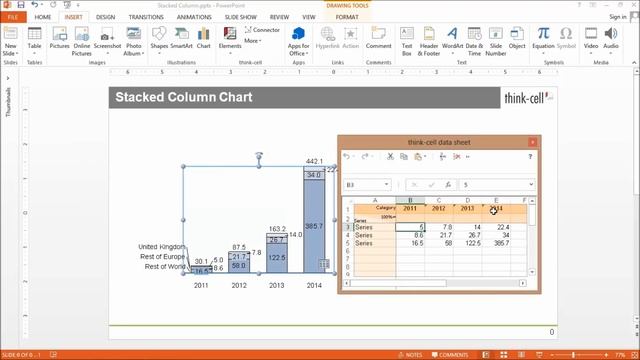Viewport: 640px width, 360px height.
Task: Insert a think-cell Connector
Action: [x=262, y=30]
